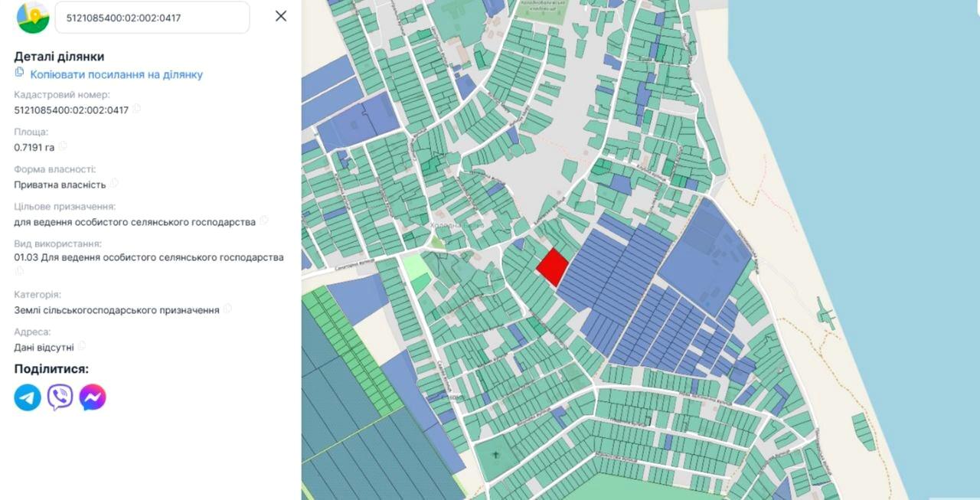980x500 pixels.
Task: Select the red highlighted parcel on map
Action: tap(552, 267)
